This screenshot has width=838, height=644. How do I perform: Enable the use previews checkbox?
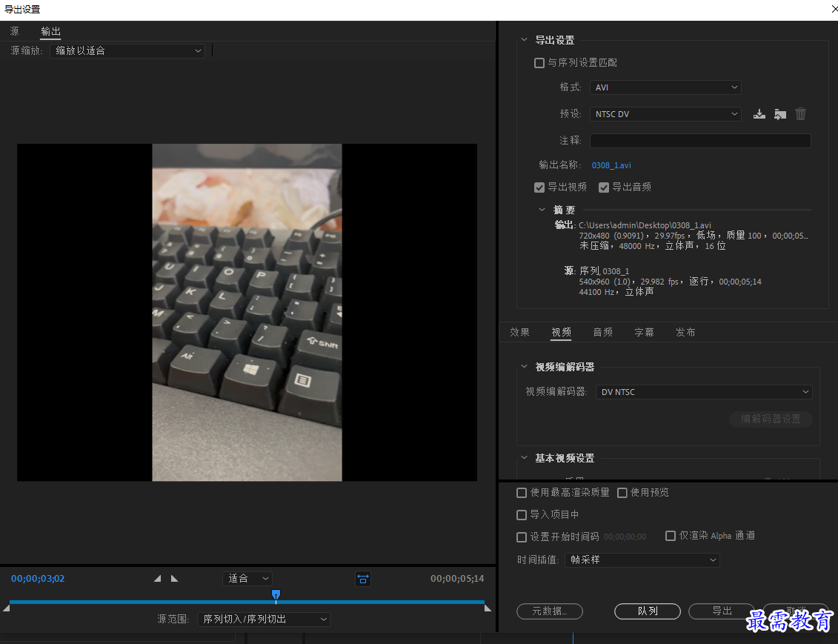(x=622, y=493)
